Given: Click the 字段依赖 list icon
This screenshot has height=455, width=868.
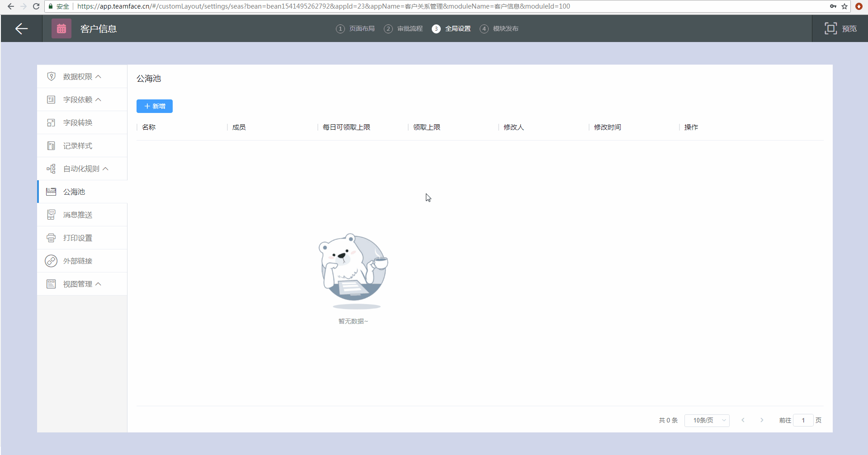Looking at the screenshot, I should (51, 99).
